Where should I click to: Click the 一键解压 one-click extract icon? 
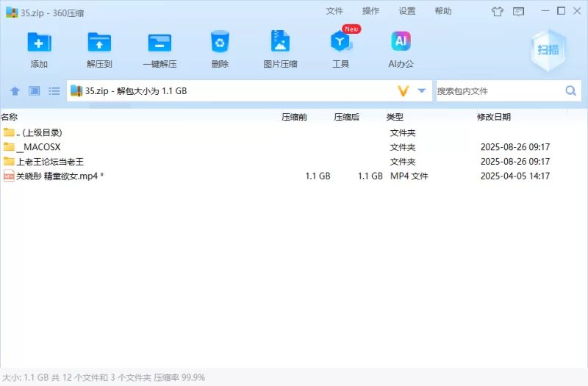click(x=159, y=42)
